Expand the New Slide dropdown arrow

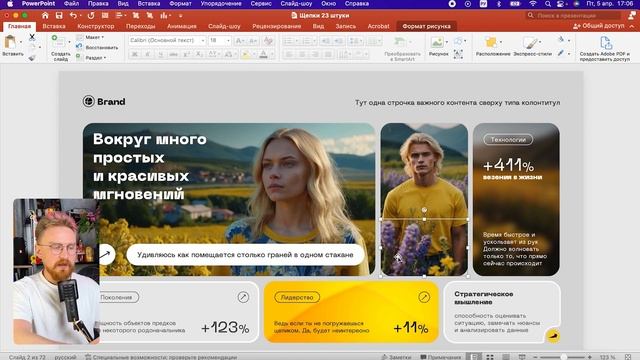tap(69, 42)
